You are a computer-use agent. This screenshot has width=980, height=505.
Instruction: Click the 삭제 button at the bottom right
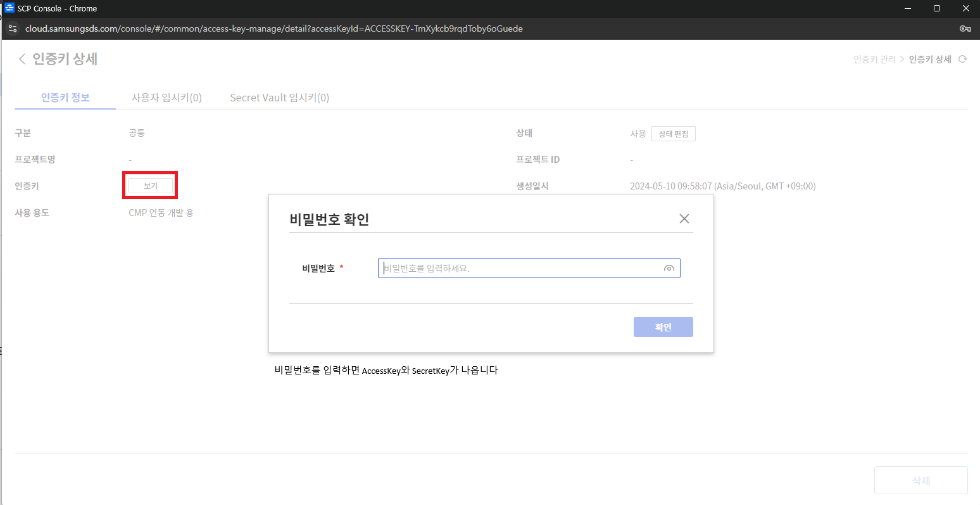920,480
